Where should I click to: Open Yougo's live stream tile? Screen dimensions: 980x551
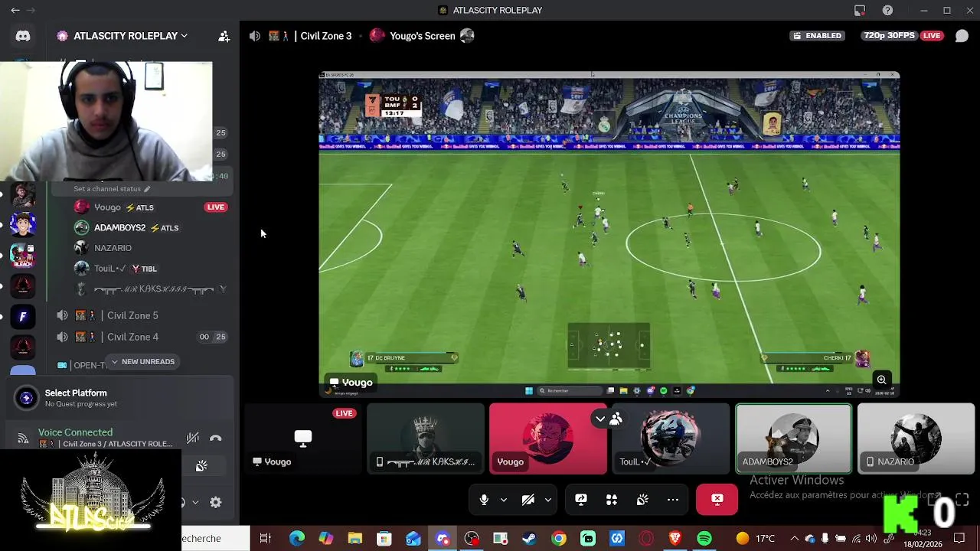coord(303,439)
